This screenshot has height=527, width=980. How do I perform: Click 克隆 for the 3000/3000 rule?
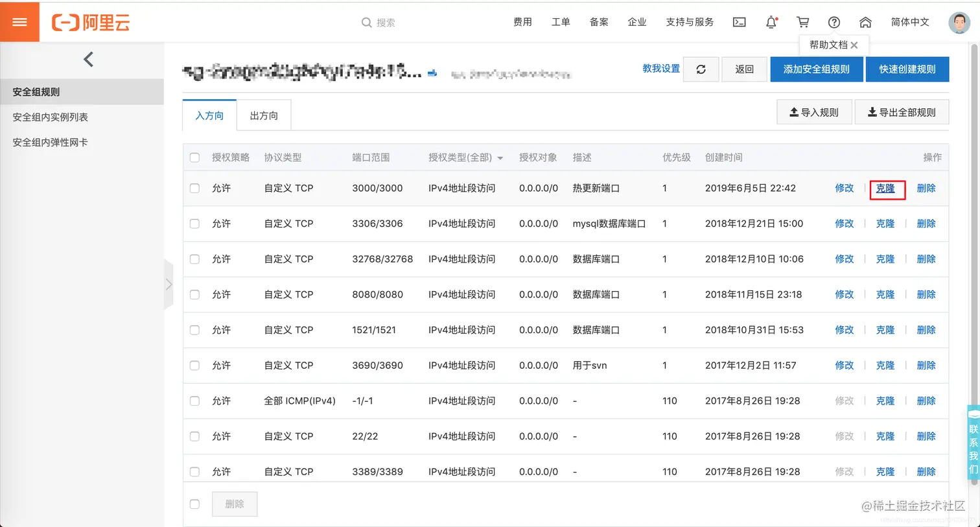(885, 188)
